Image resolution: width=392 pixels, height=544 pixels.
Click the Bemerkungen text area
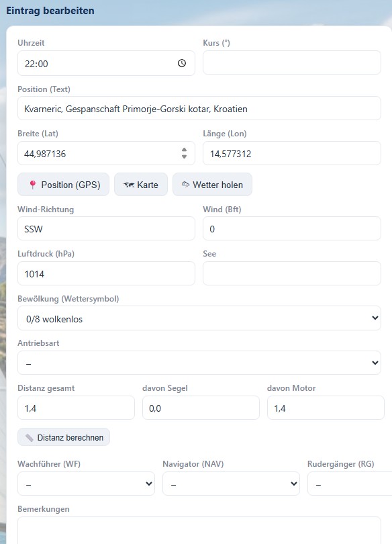point(199,531)
